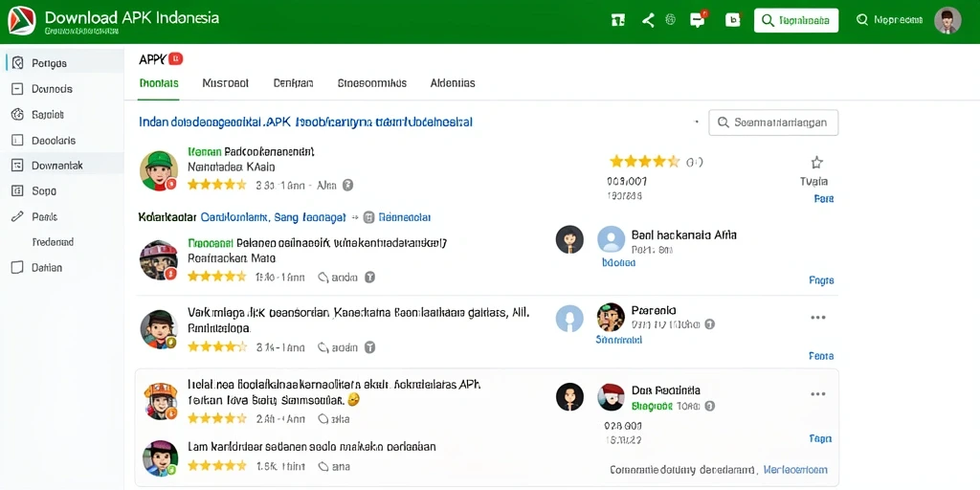Click the 'Merlaoerraem' link at the bottom

point(796,470)
